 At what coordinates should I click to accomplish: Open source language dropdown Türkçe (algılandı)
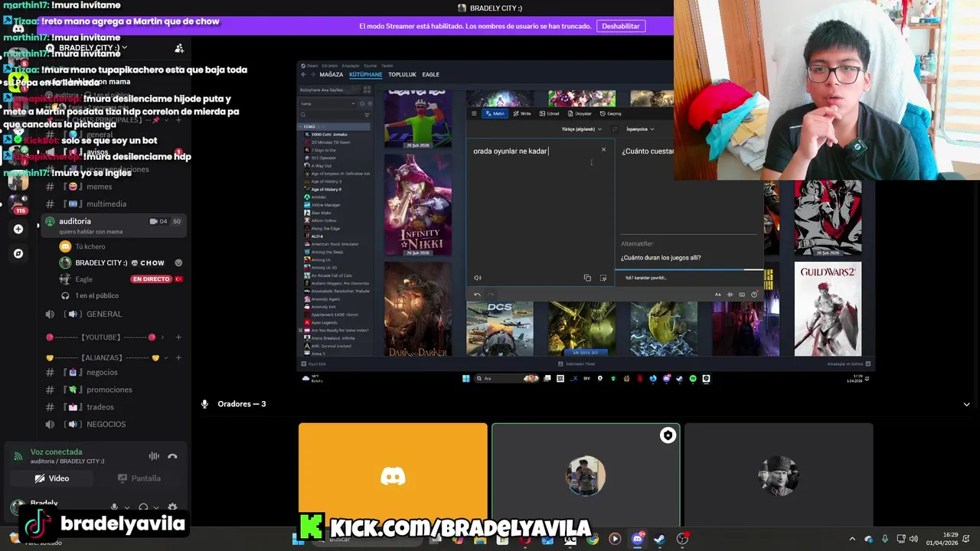click(x=581, y=129)
